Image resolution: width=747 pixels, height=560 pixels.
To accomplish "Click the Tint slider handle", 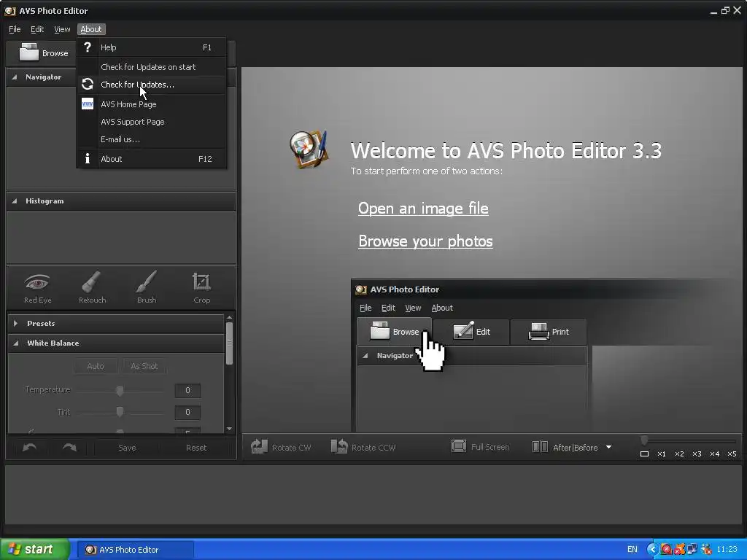I will (120, 411).
